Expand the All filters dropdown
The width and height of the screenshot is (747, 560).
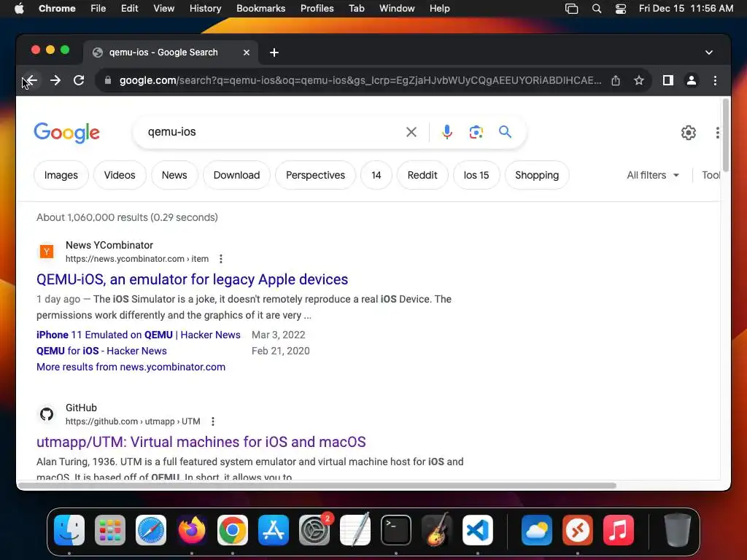pyautogui.click(x=653, y=175)
